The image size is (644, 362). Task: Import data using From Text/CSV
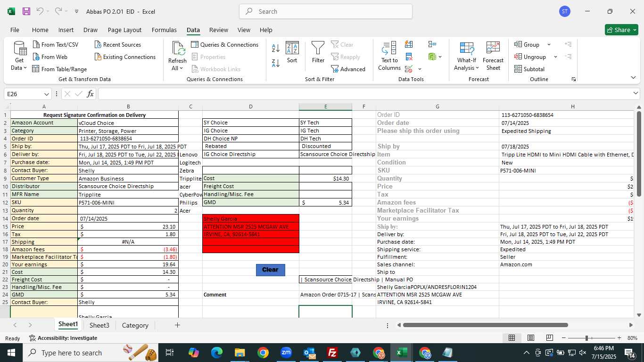(x=55, y=45)
